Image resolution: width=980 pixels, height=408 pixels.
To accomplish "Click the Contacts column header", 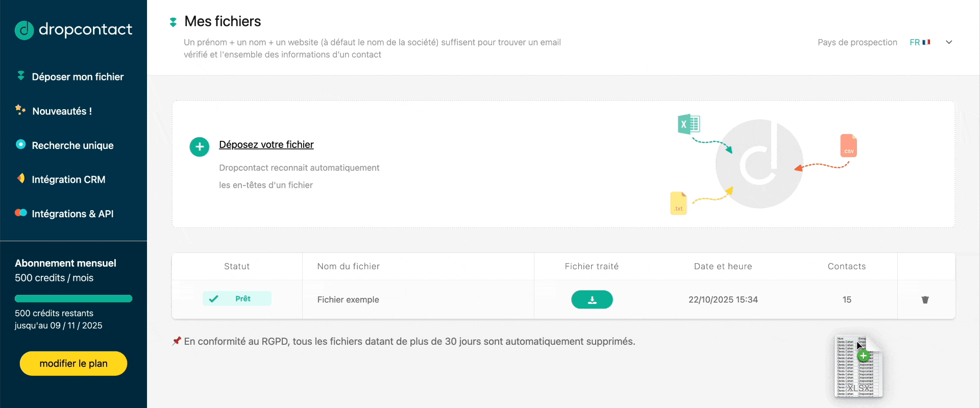I will (847, 266).
